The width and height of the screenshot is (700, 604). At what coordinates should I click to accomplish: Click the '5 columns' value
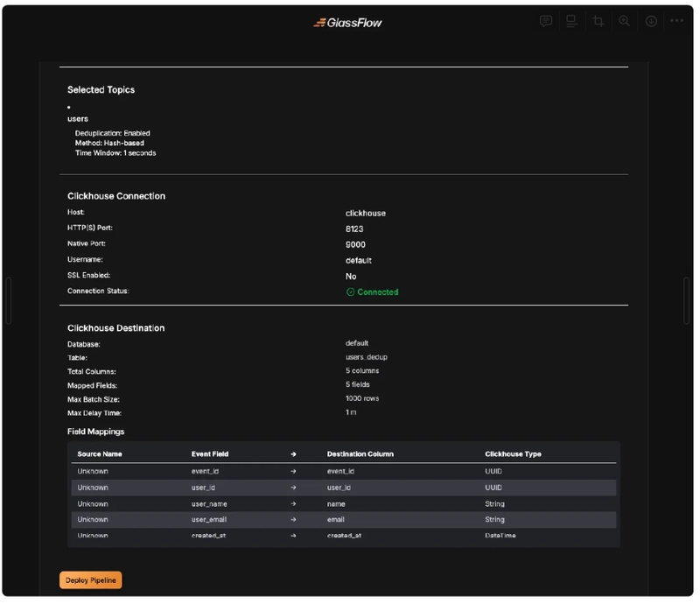(362, 371)
